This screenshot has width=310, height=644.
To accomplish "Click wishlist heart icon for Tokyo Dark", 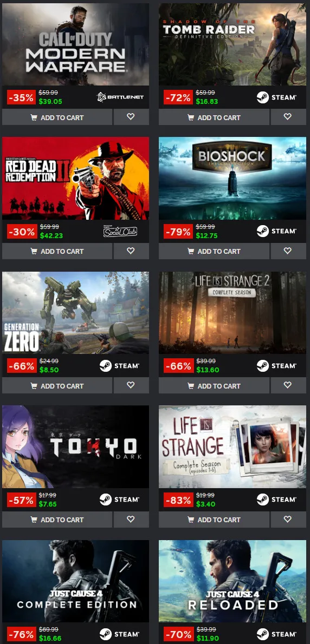I will (x=131, y=520).
